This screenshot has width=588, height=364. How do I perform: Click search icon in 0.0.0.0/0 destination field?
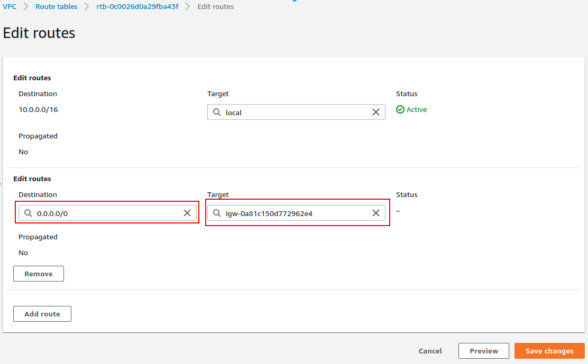28,213
